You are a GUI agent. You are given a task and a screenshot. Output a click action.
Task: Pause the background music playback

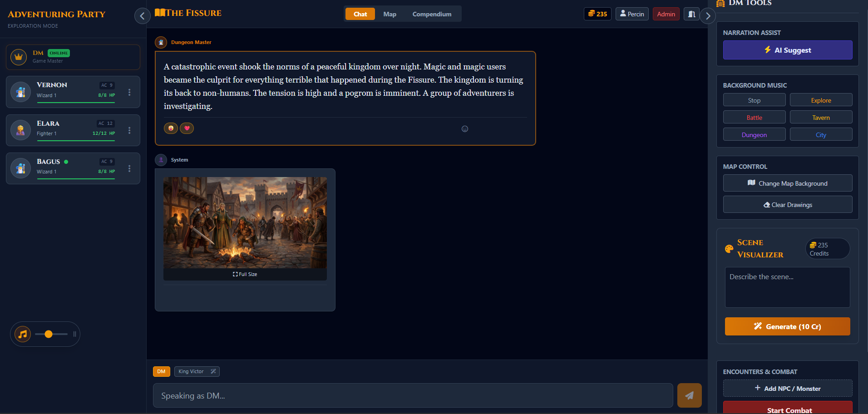(74, 334)
